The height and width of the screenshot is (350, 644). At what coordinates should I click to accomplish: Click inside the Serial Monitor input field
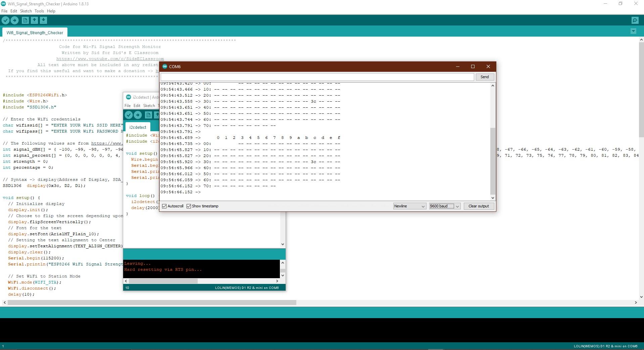(317, 77)
